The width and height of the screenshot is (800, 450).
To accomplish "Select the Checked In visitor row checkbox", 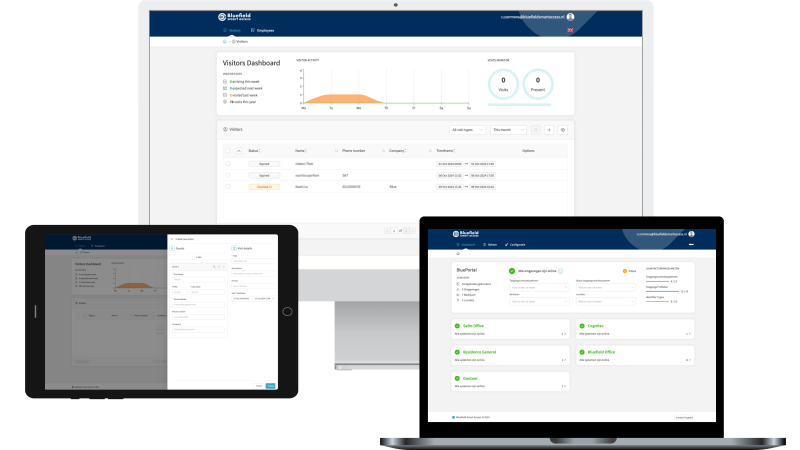I will 228,187.
